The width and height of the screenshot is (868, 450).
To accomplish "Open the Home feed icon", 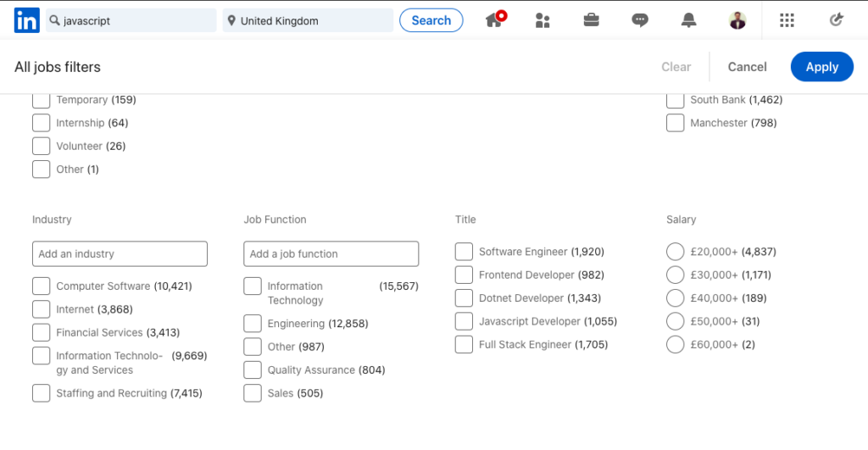I will (x=494, y=20).
